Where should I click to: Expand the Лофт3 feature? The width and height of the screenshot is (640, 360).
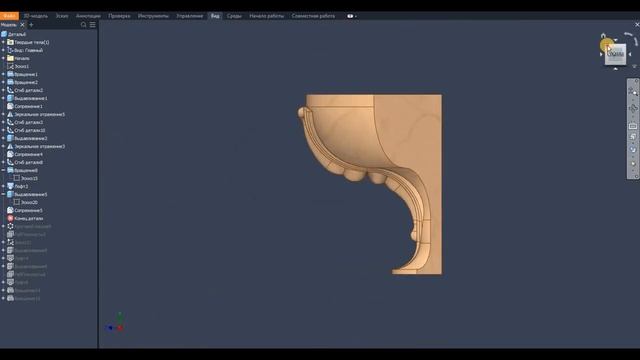(3, 186)
